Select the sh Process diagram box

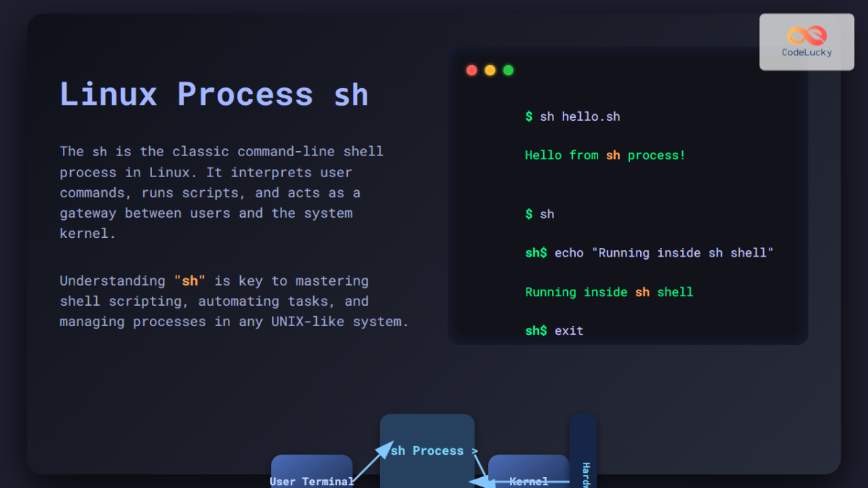(427, 448)
